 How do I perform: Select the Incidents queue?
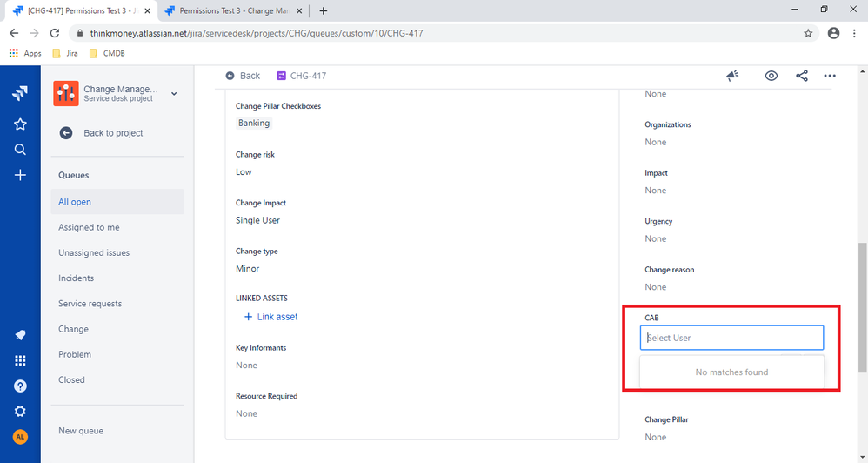tap(117, 278)
